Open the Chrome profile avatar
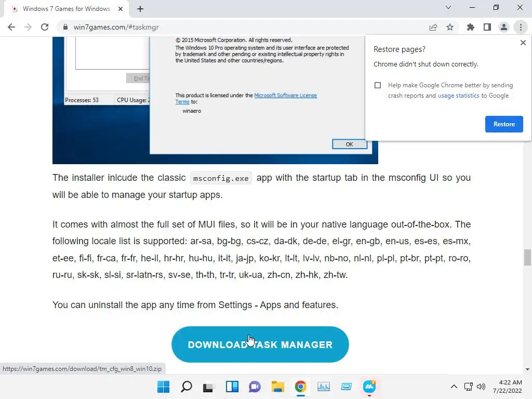Image resolution: width=532 pixels, height=399 pixels. click(504, 27)
